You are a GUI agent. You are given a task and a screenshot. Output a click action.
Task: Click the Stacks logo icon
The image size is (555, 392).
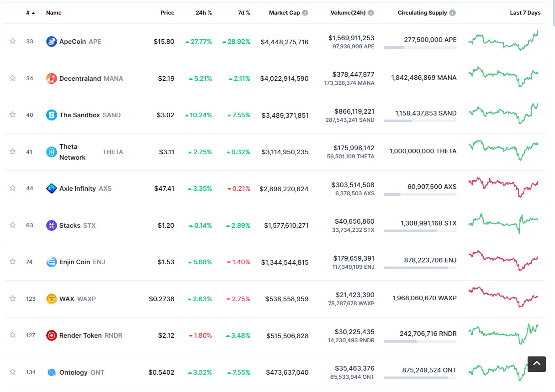pyautogui.click(x=52, y=225)
